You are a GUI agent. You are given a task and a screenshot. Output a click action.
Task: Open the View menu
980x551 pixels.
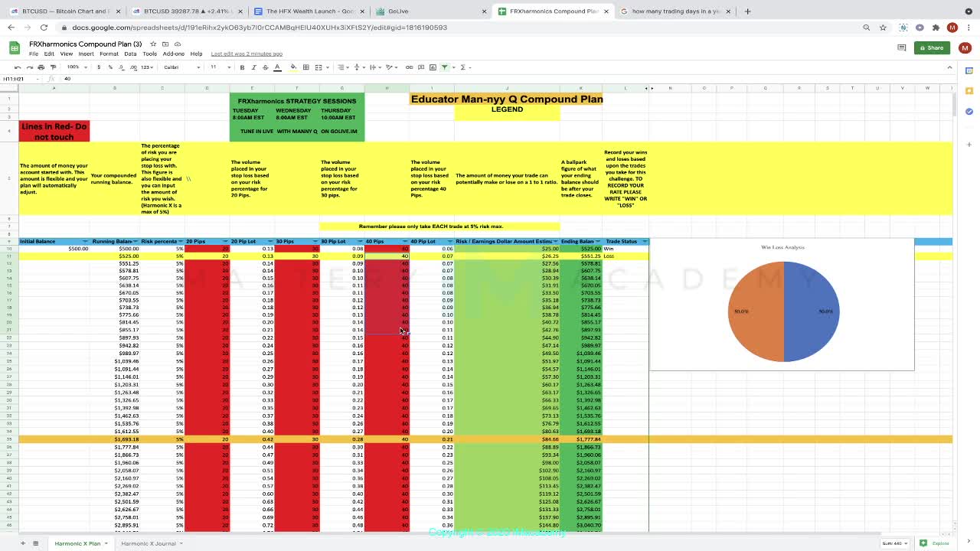67,54
